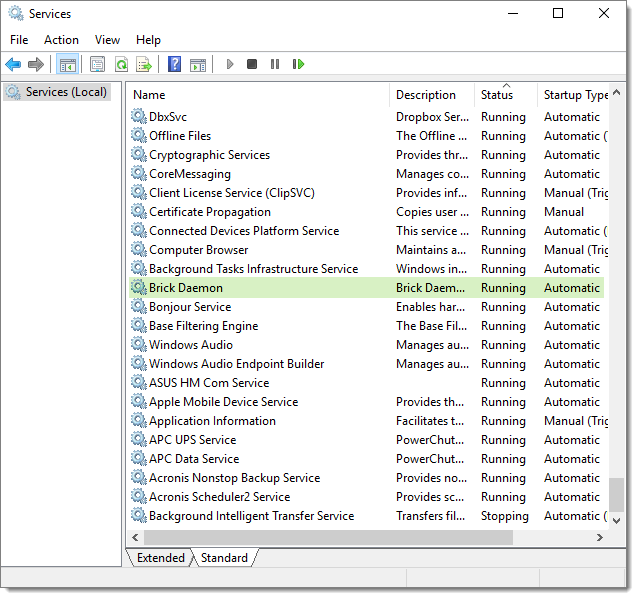The width and height of the screenshot is (637, 598).
Task: Click the vertical scrollbar thumb
Action: point(616,495)
